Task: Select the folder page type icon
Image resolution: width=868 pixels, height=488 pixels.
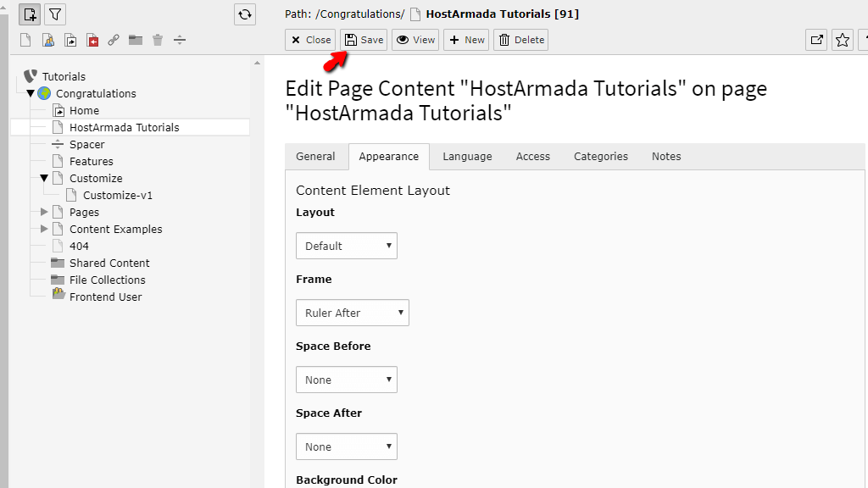Action: coord(136,40)
